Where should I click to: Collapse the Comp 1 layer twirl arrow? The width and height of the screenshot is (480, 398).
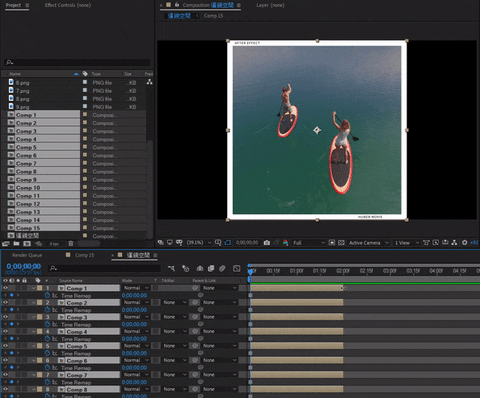(x=34, y=288)
